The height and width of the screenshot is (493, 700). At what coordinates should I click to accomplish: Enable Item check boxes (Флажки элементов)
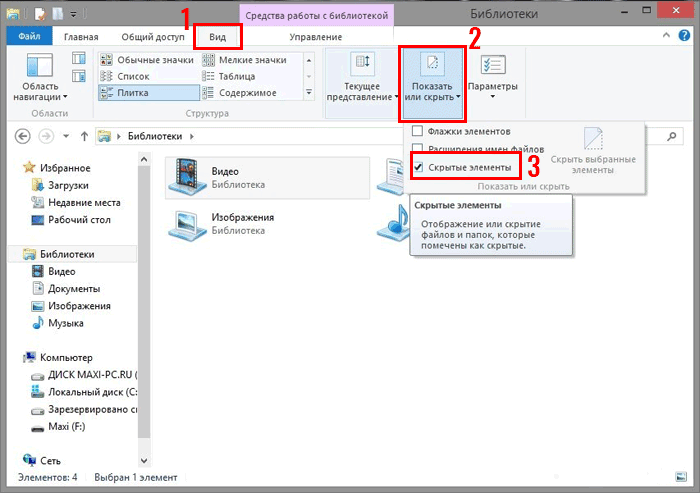coord(418,132)
